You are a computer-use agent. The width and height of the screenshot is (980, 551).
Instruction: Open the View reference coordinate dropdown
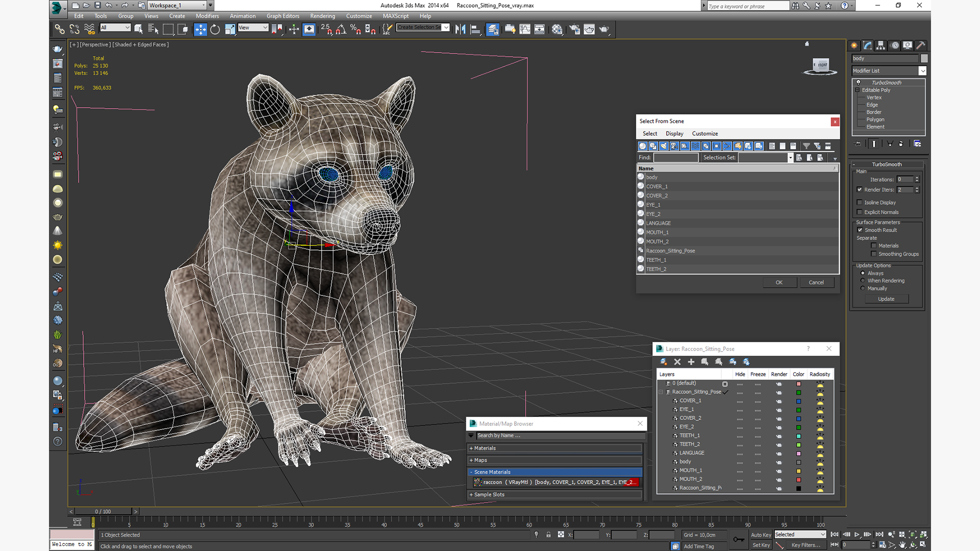[253, 28]
